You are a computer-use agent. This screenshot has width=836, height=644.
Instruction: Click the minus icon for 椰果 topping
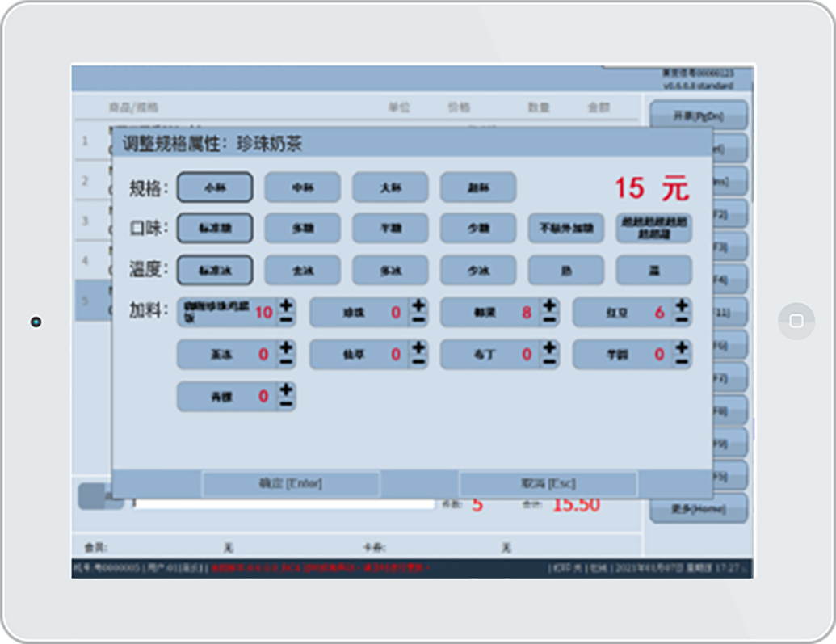550,319
